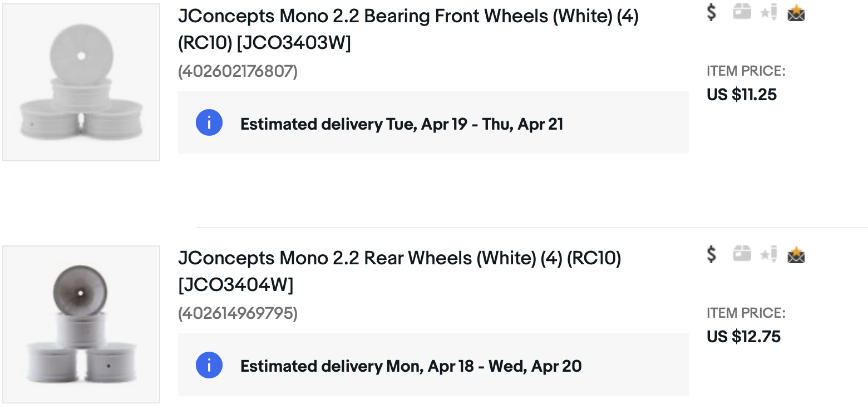
Task: Click the leave feedback star-pencil icon for Rear Wheels
Action: click(x=769, y=254)
